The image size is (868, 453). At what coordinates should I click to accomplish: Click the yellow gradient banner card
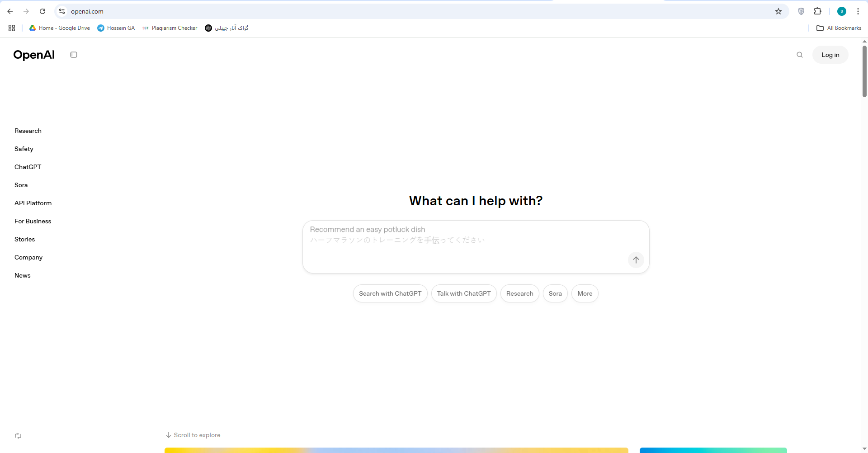tap(396, 450)
